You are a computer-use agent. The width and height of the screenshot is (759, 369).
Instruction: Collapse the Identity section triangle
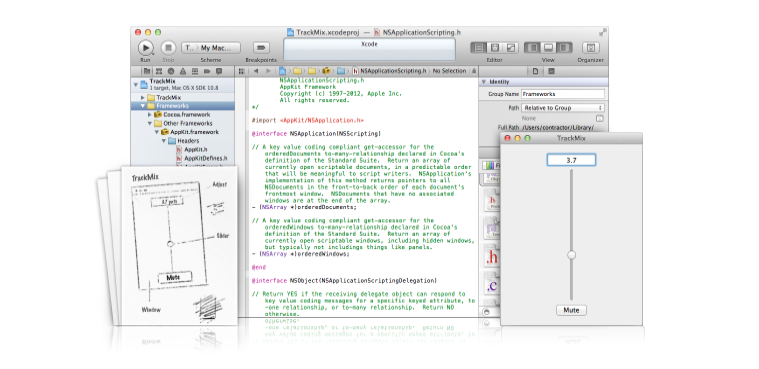pyautogui.click(x=483, y=82)
